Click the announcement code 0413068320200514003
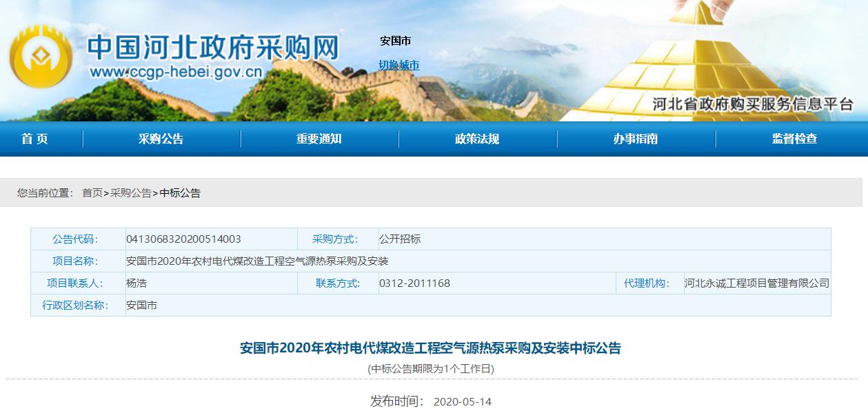This screenshot has height=420, width=868. 183,239
